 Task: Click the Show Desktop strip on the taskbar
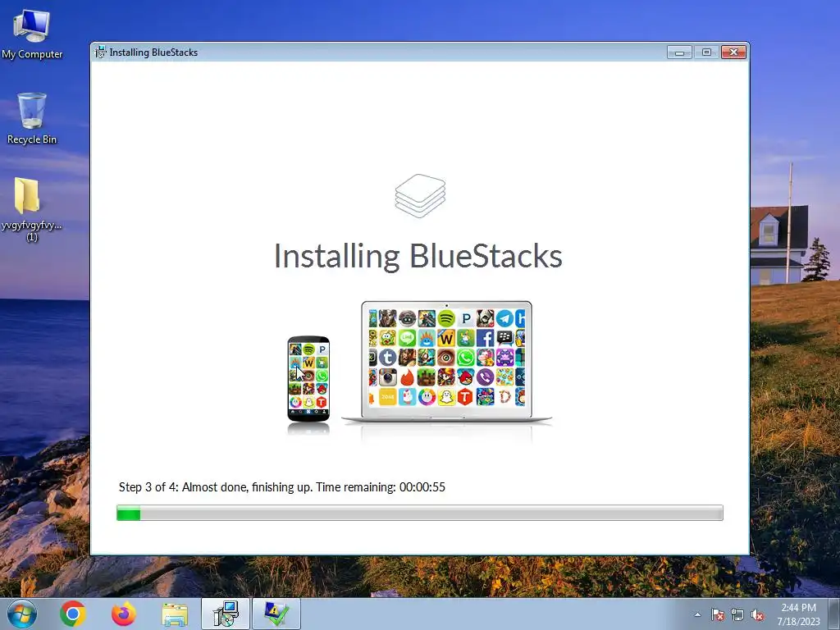coord(834,614)
